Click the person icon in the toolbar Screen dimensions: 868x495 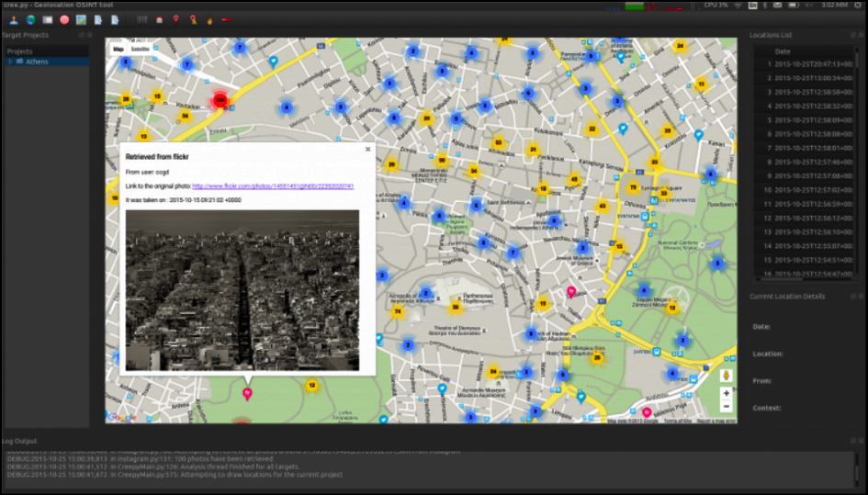coord(12,19)
